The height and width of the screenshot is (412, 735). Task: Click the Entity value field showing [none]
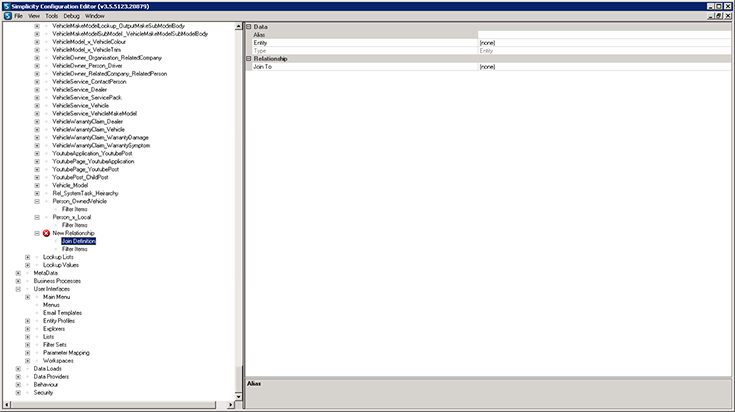[604, 43]
